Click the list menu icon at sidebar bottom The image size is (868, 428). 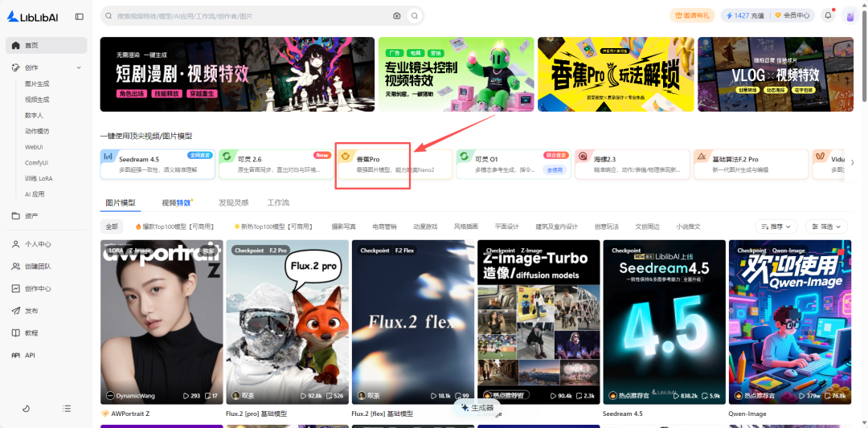coord(67,409)
